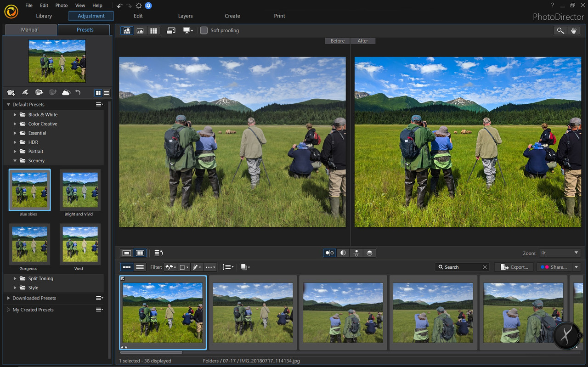This screenshot has width=588, height=367.
Task: Open the settings gear icon
Action: point(139,6)
